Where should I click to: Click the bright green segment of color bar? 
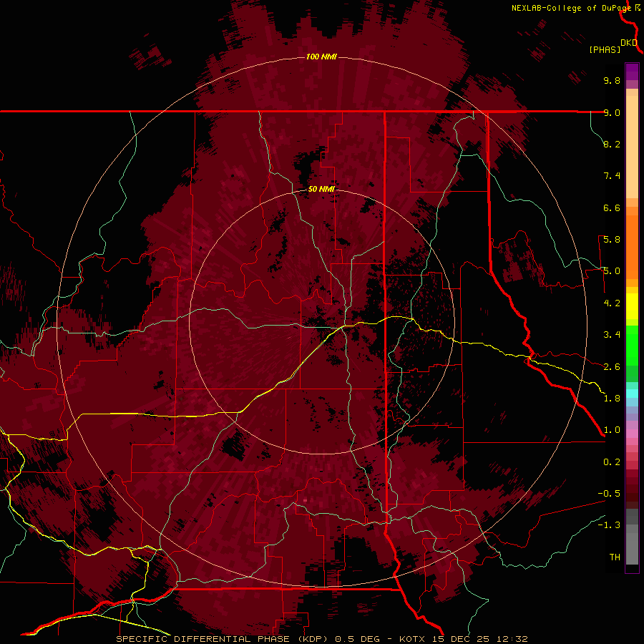point(632,345)
